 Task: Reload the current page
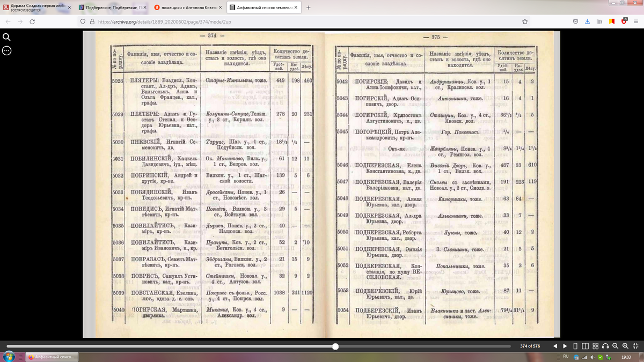coord(32,21)
